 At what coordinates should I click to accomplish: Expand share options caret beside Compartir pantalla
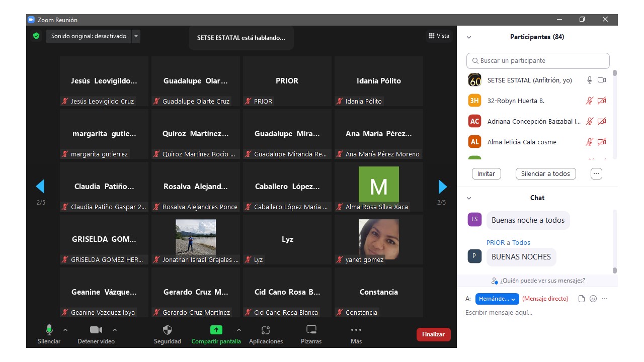(239, 330)
